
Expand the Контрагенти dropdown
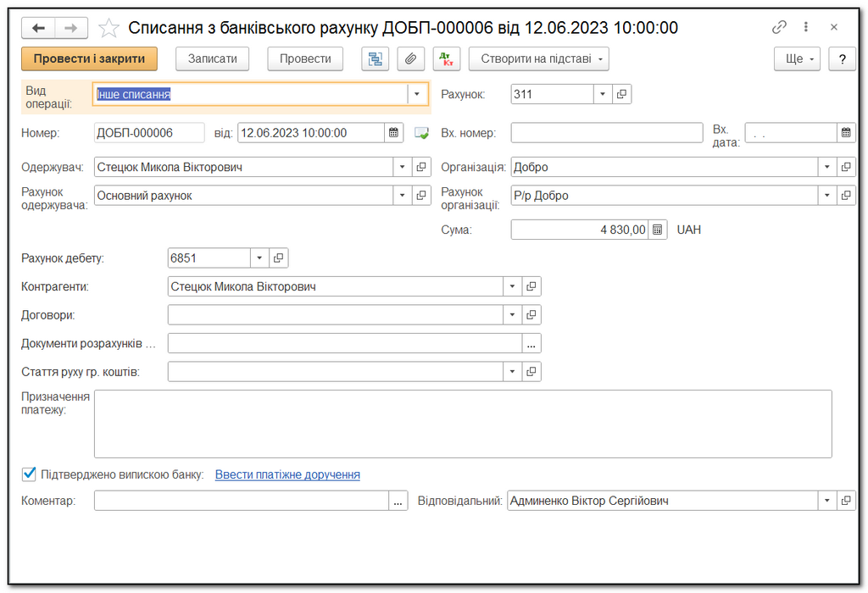coord(513,286)
